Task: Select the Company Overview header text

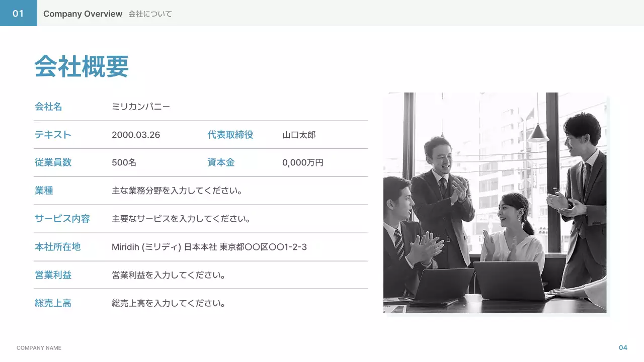Action: 83,14
